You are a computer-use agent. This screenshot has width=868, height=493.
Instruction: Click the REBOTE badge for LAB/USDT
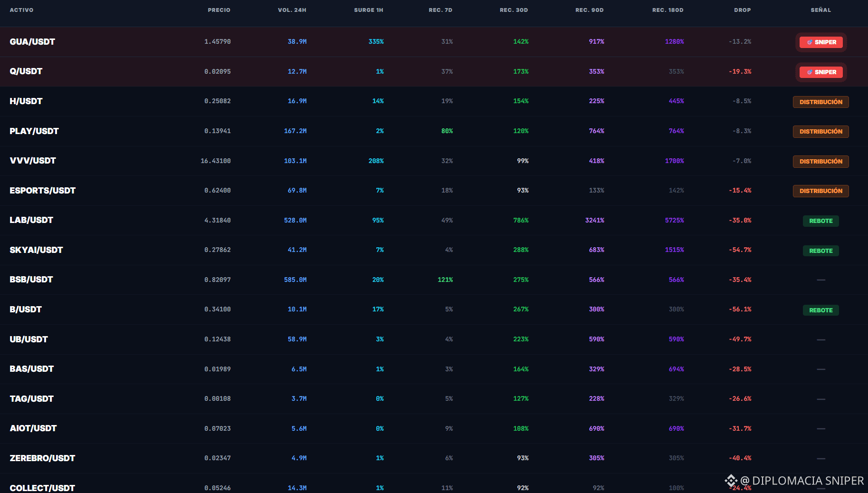pos(820,221)
